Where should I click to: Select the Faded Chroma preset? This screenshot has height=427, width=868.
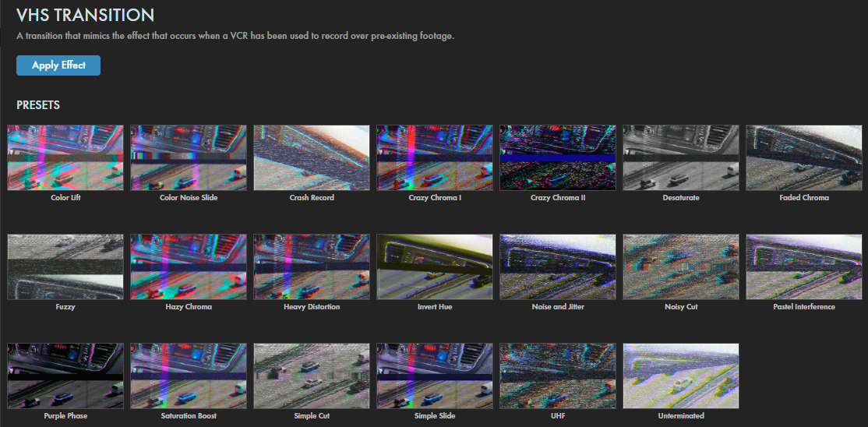[x=804, y=157]
